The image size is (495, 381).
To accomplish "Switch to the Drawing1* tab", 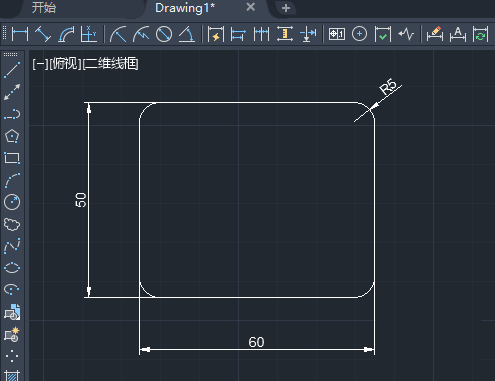I will 185,8.
